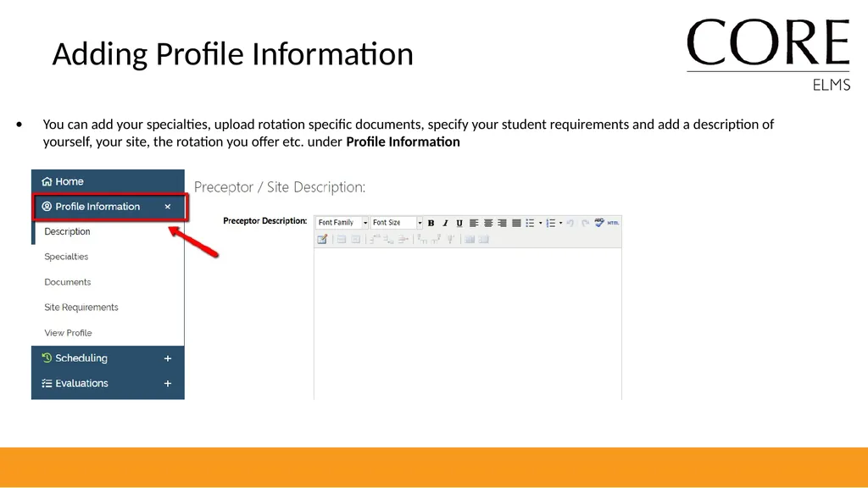Viewport: 868px width, 488px height.
Task: Open numbered list style arrow
Action: pos(561,223)
